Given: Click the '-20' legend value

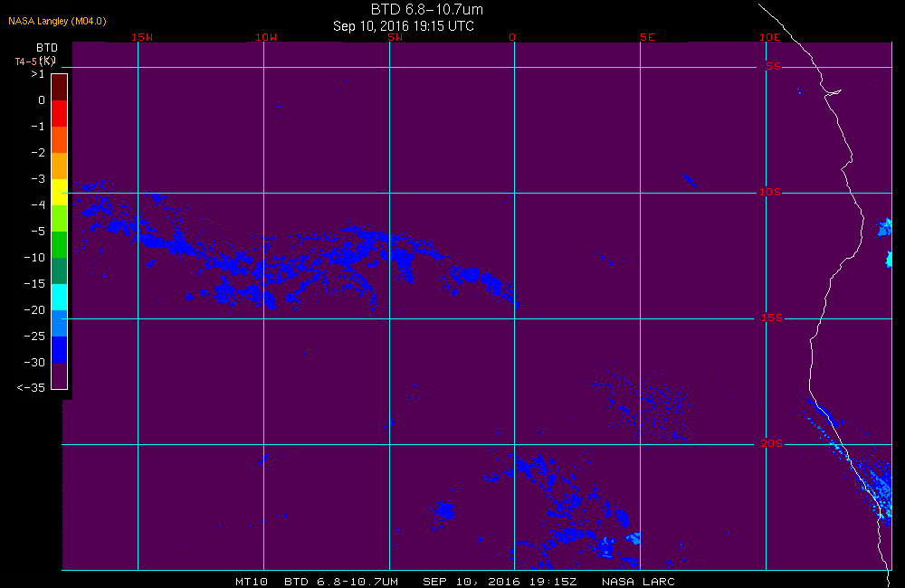Looking at the screenshot, I should pyautogui.click(x=34, y=310).
